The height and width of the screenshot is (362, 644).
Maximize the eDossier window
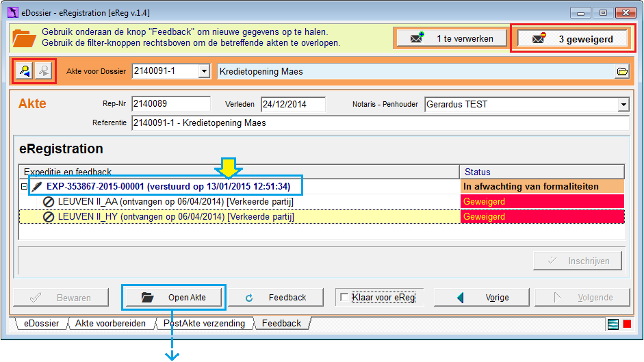(x=603, y=13)
